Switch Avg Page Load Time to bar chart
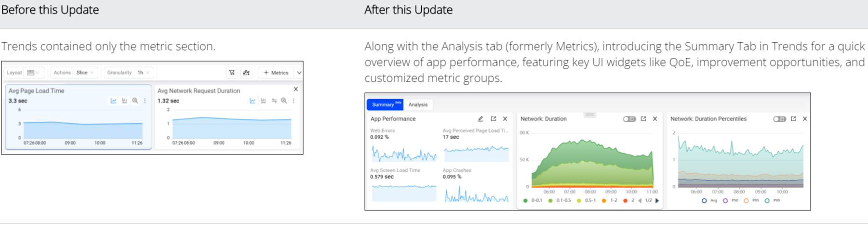The height and width of the screenshot is (230, 868). tap(124, 101)
